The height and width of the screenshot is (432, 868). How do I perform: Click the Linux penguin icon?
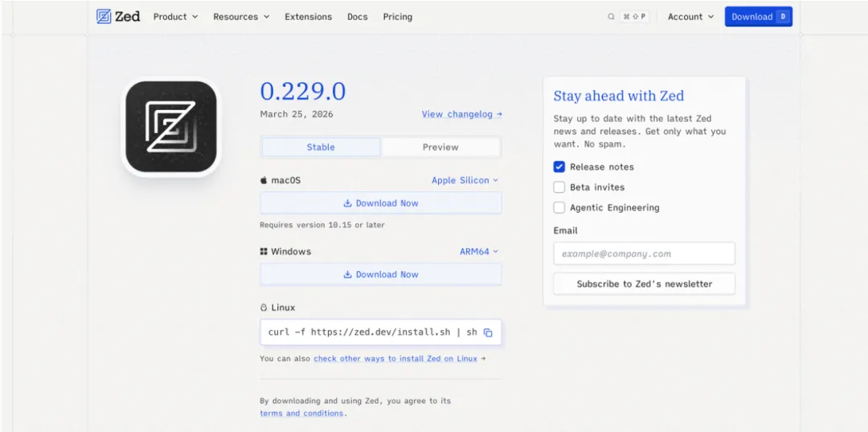pos(264,308)
